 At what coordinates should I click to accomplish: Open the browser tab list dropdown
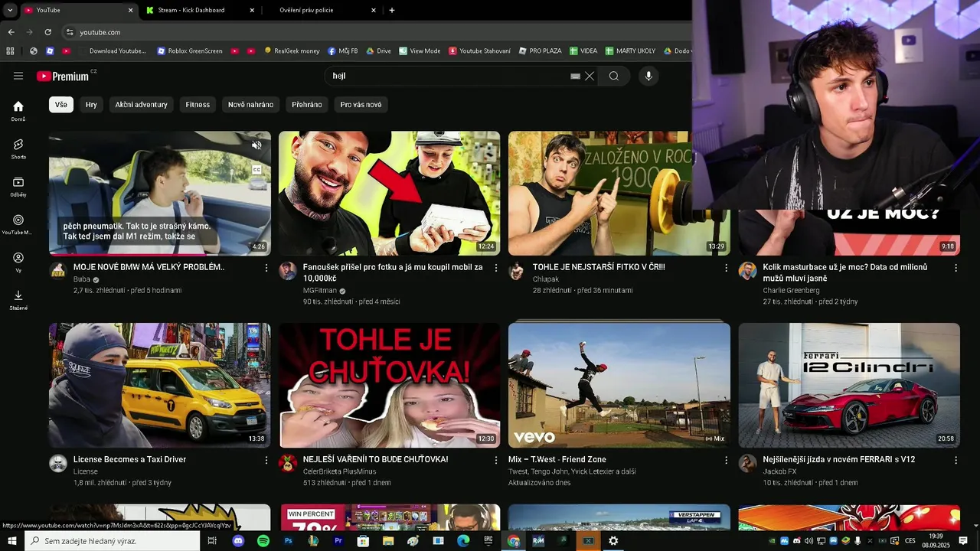[x=10, y=10]
